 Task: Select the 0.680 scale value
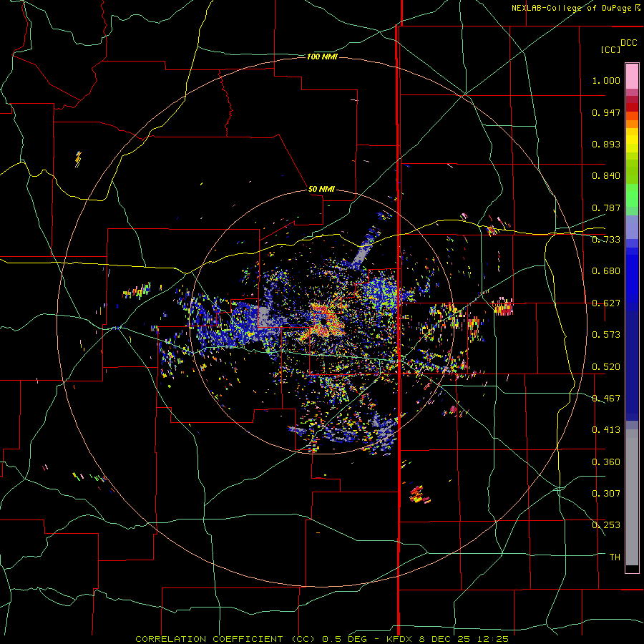tap(606, 271)
